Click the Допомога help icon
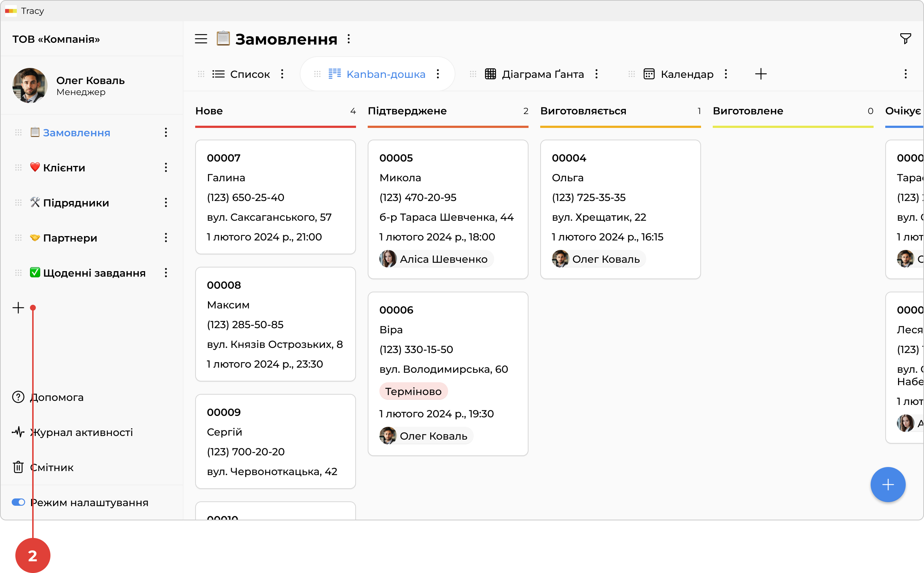This screenshot has width=924, height=573. [18, 397]
